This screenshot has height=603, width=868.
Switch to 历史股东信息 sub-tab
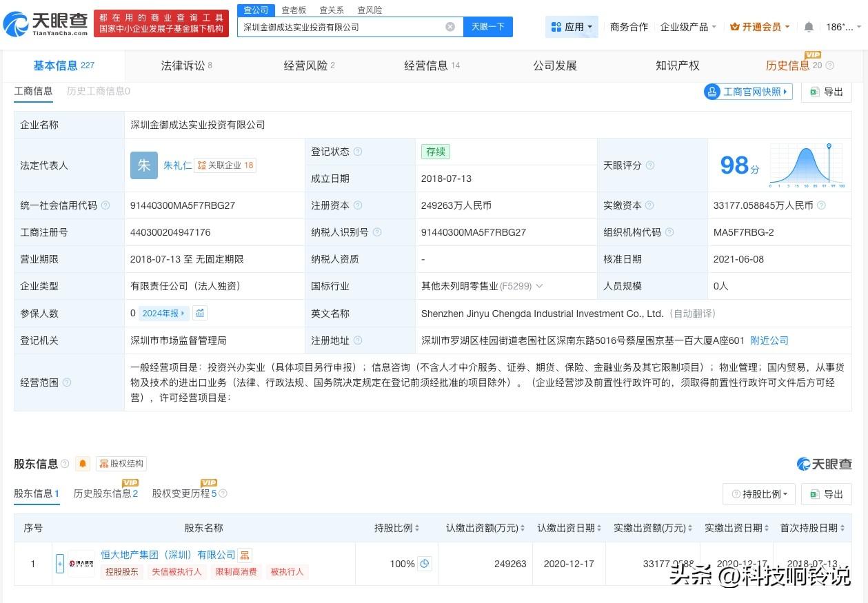point(105,493)
